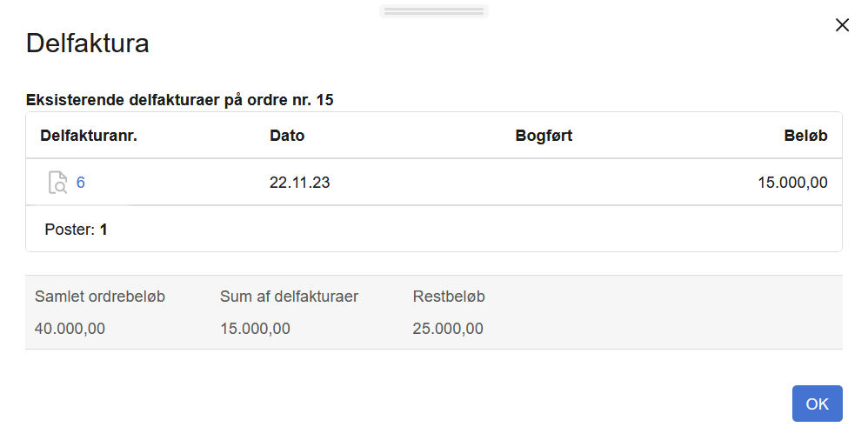The width and height of the screenshot is (868, 447).
Task: Click the Delfaktura dialog title
Action: (x=88, y=43)
